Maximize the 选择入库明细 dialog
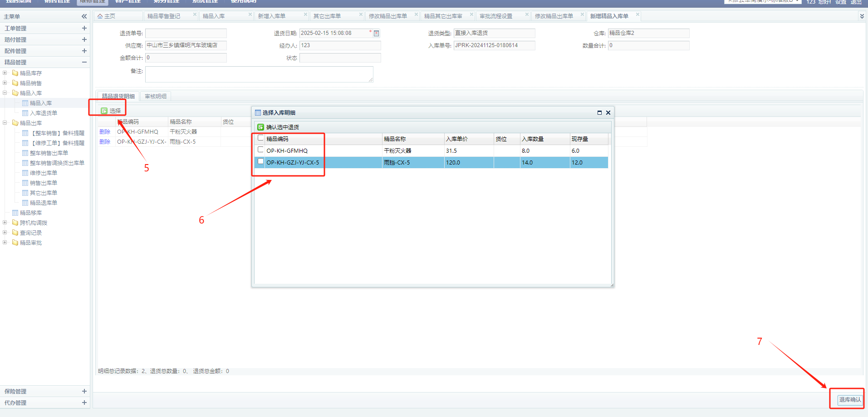 tap(599, 113)
